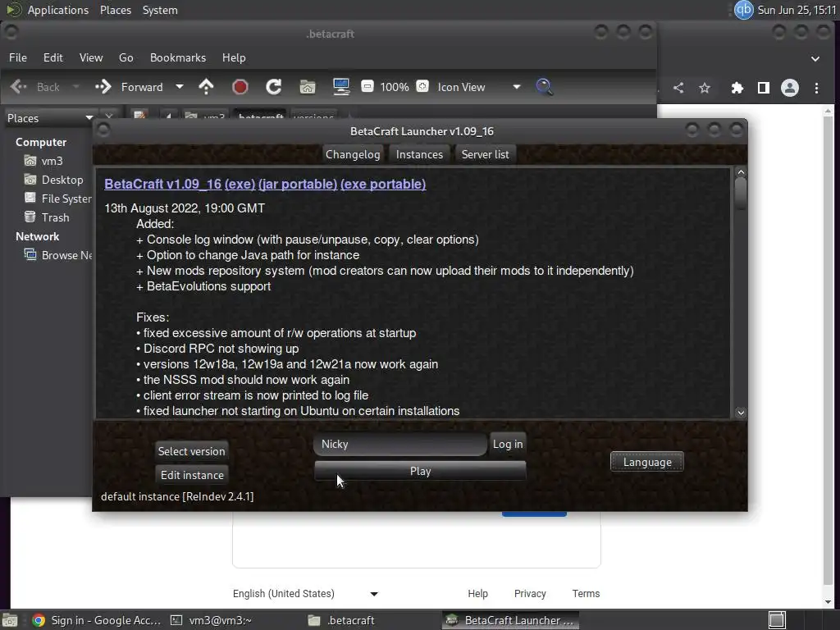Open English (United States) language dropdown
This screenshot has width=840, height=630.
305,594
